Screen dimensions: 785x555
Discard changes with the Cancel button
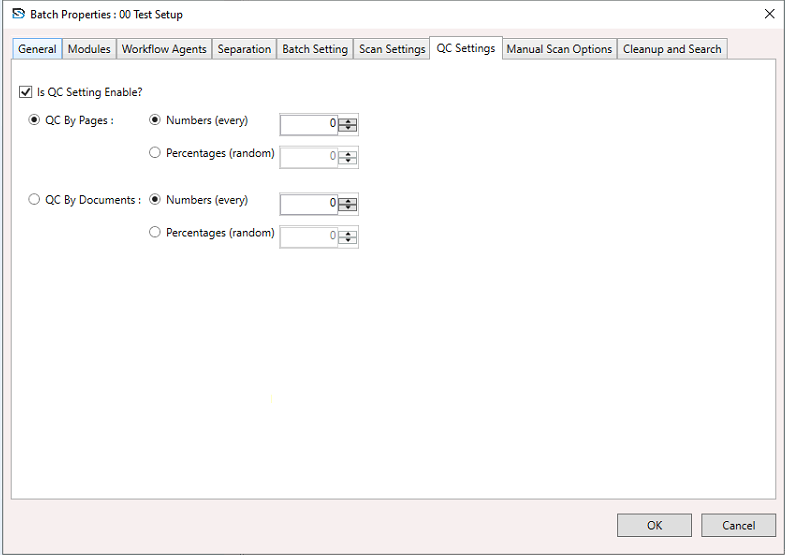[738, 525]
